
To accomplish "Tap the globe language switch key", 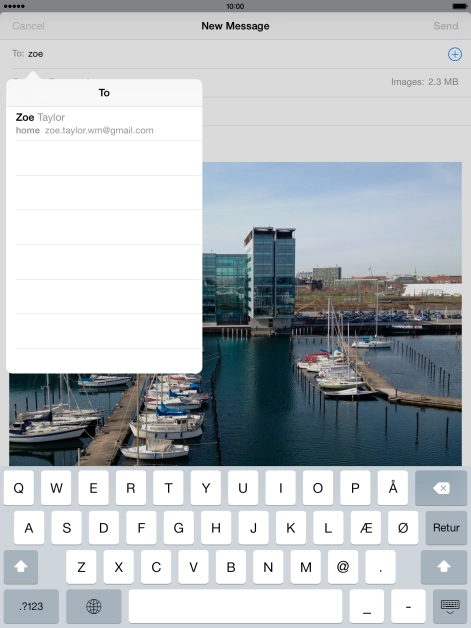I will tap(94, 606).
